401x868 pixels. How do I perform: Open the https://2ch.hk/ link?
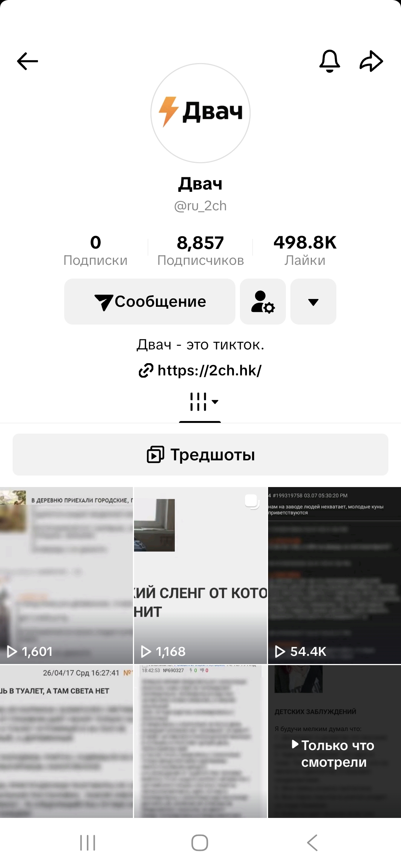[200, 370]
